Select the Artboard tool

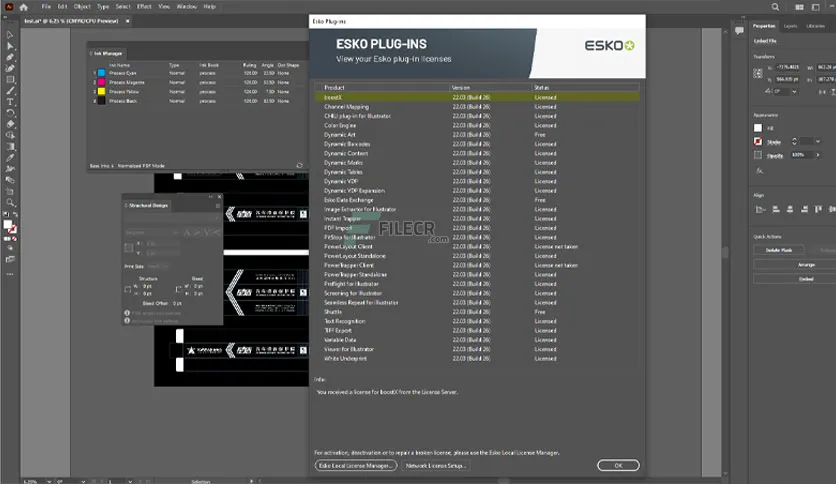point(10,191)
